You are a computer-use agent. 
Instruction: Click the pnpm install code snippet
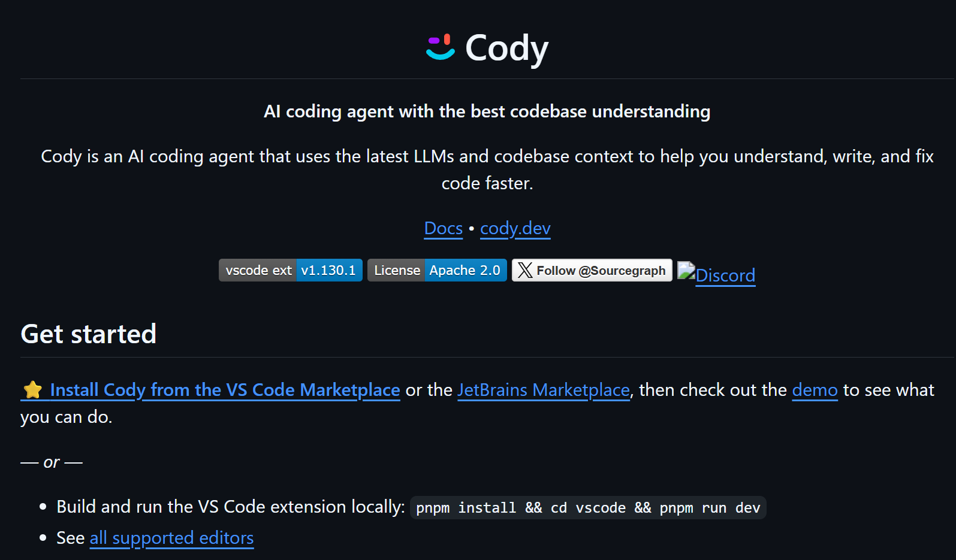point(588,508)
